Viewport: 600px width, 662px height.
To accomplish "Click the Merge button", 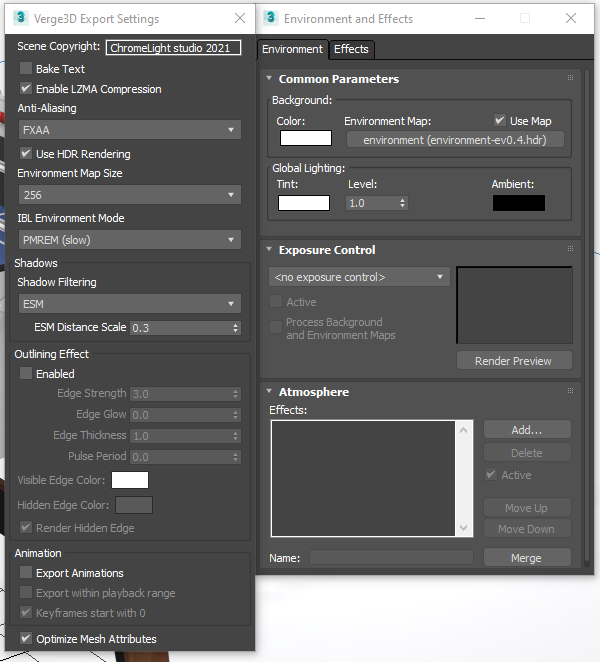I will [x=527, y=557].
